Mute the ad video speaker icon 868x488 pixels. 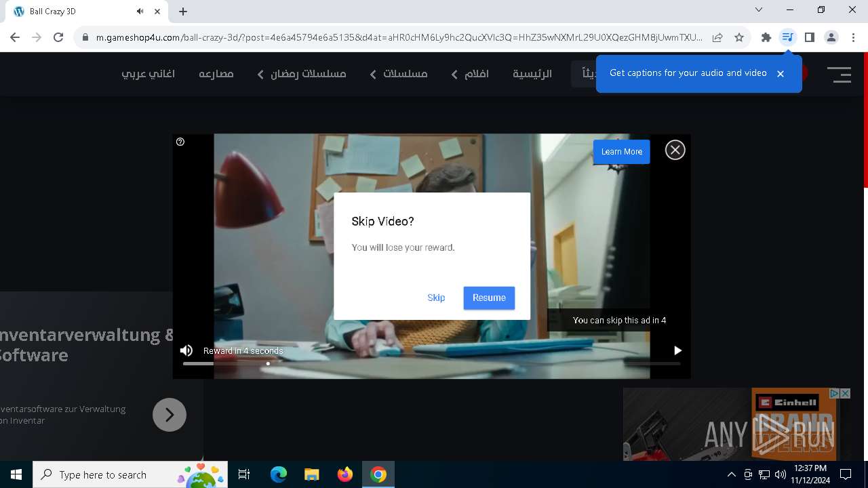(186, 350)
